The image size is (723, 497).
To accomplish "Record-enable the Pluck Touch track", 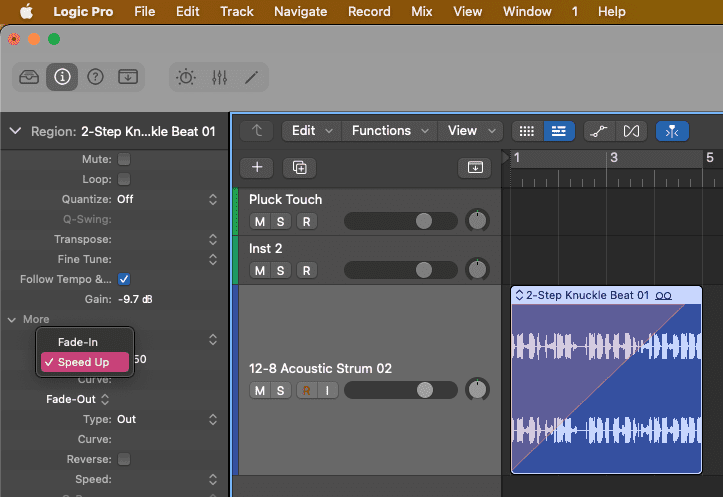I will coord(306,222).
